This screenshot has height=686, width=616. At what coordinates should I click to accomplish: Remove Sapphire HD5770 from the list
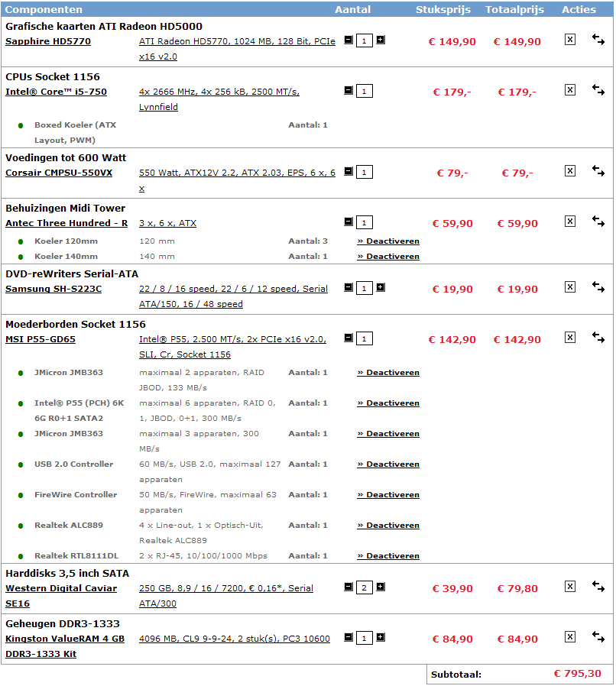click(x=570, y=40)
